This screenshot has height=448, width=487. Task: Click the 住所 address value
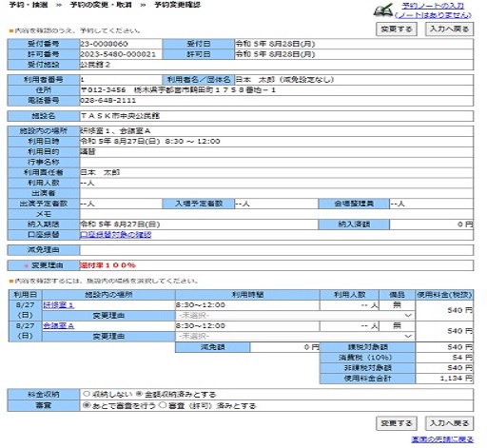178,90
